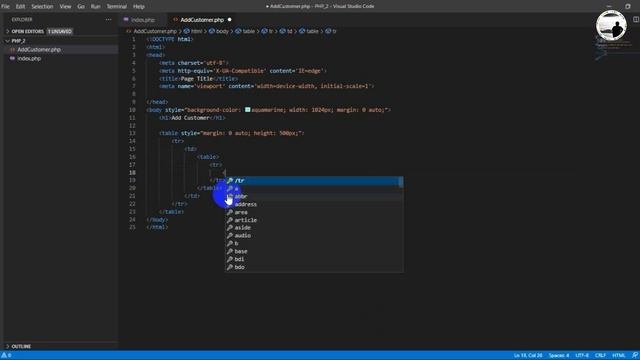The image size is (640, 360).
Task: Click the Add Customer heading on line 11
Action: (x=190, y=118)
